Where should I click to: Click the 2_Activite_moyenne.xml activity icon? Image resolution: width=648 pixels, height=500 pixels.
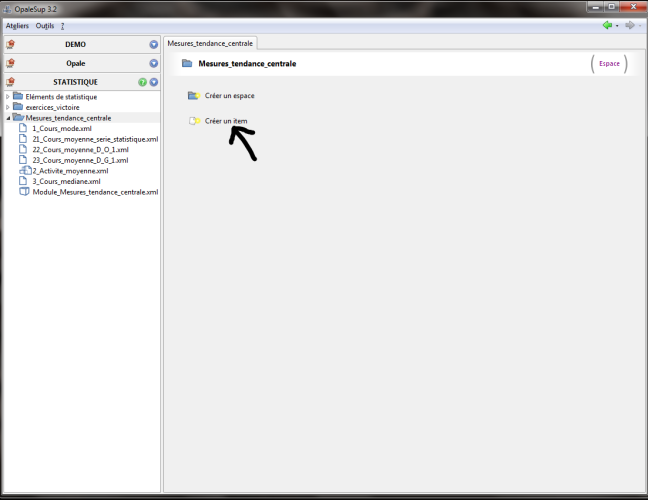(x=25, y=170)
